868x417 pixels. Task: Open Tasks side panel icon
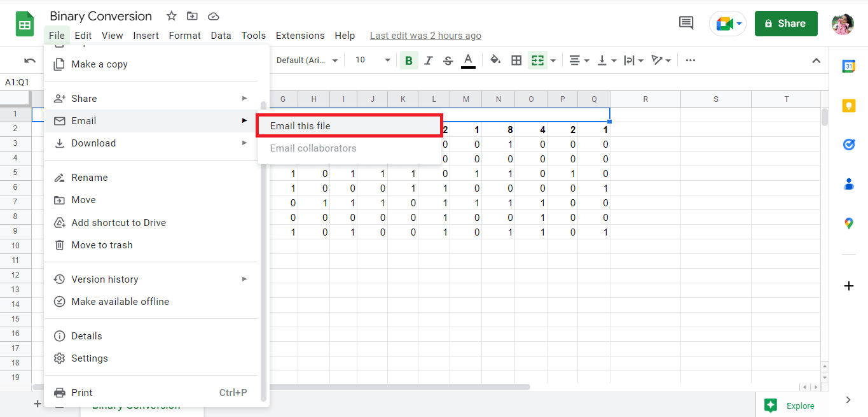click(848, 145)
